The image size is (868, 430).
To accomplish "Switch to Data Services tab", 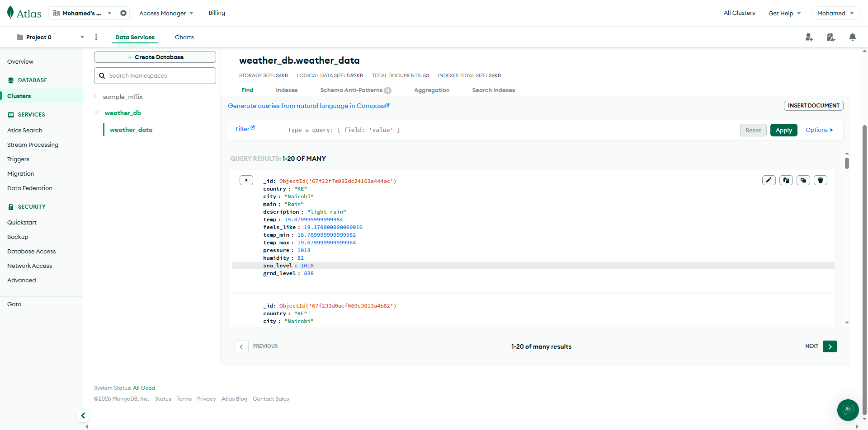I will coord(135,37).
